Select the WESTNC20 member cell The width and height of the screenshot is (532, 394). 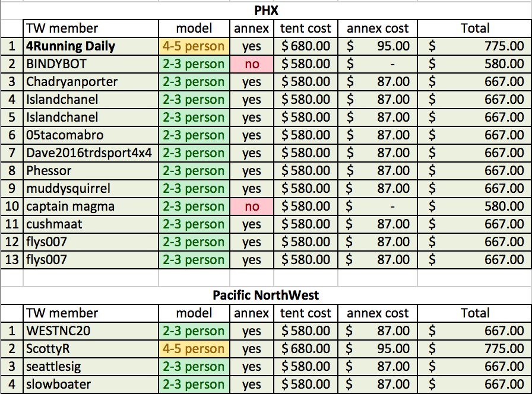91,331
